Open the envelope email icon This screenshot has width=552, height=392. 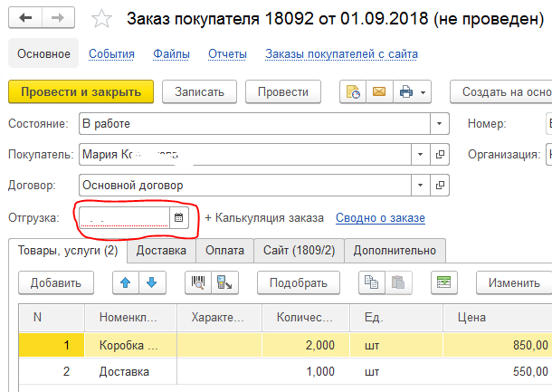(377, 91)
